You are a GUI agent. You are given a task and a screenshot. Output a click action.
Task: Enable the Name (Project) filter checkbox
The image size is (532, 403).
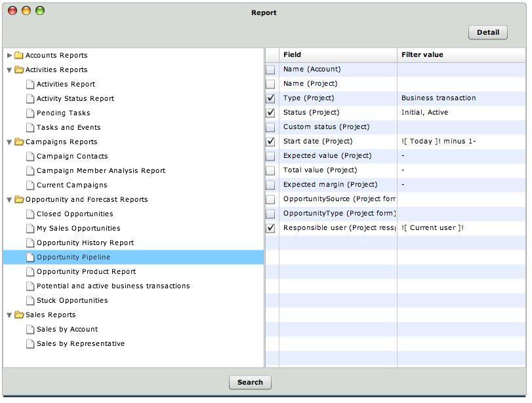tap(270, 84)
